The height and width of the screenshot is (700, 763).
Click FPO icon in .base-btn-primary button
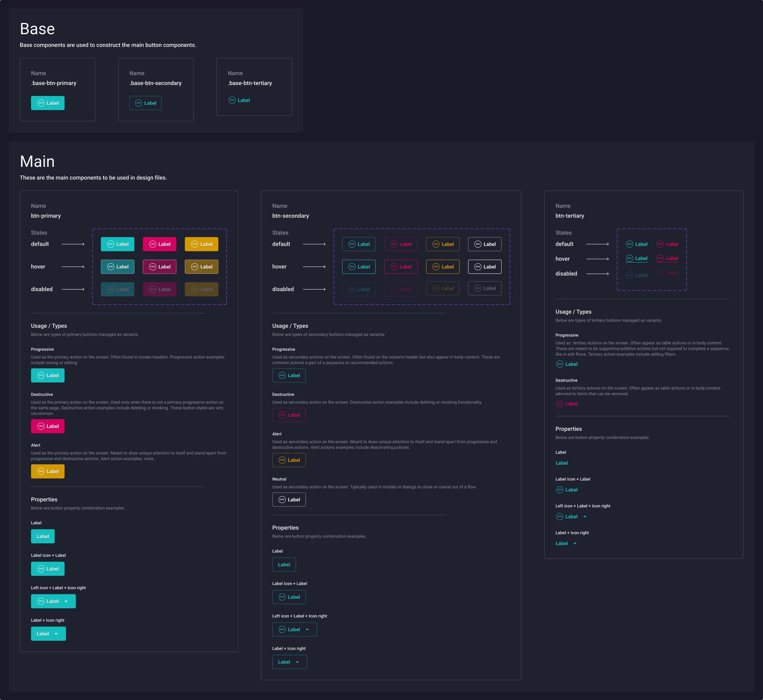click(x=41, y=103)
